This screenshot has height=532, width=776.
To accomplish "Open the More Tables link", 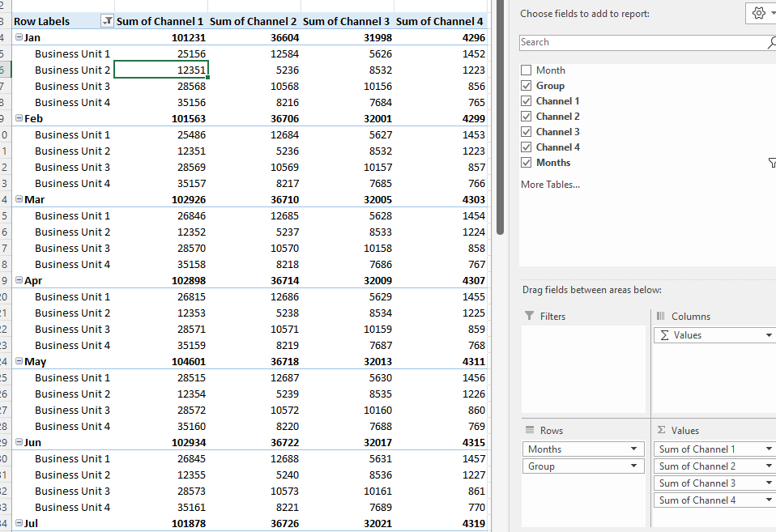I will [x=550, y=185].
